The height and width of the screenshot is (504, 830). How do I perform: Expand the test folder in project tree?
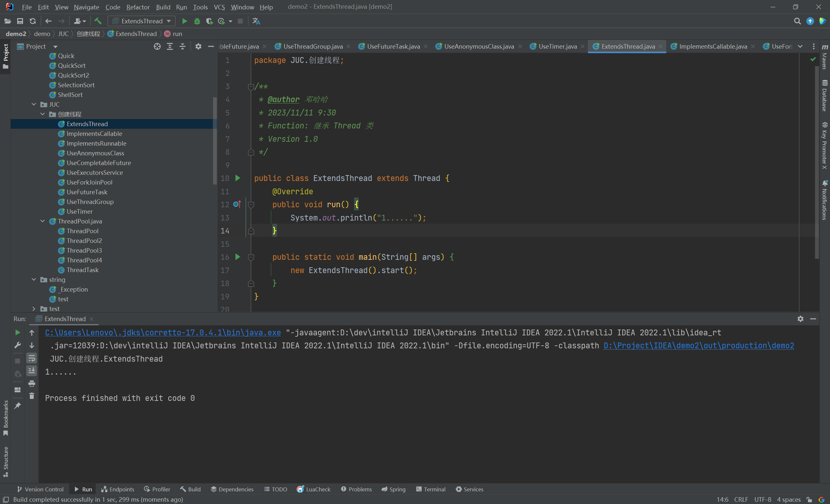(34, 308)
